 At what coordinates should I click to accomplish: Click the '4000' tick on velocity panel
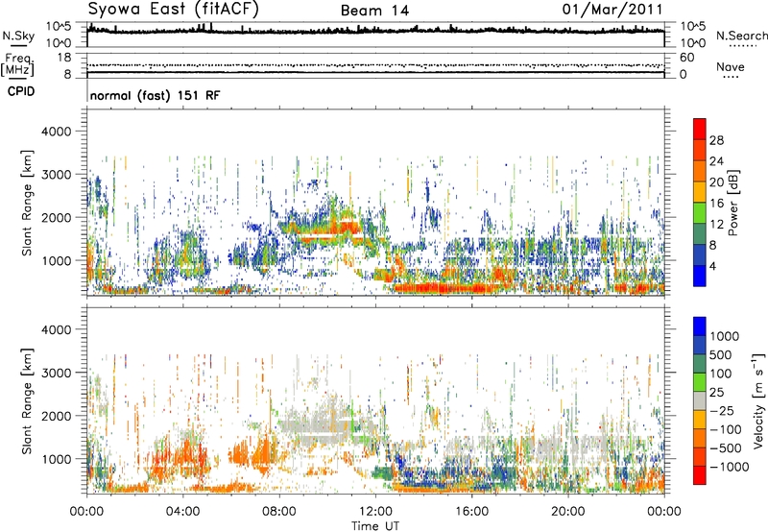(57, 329)
